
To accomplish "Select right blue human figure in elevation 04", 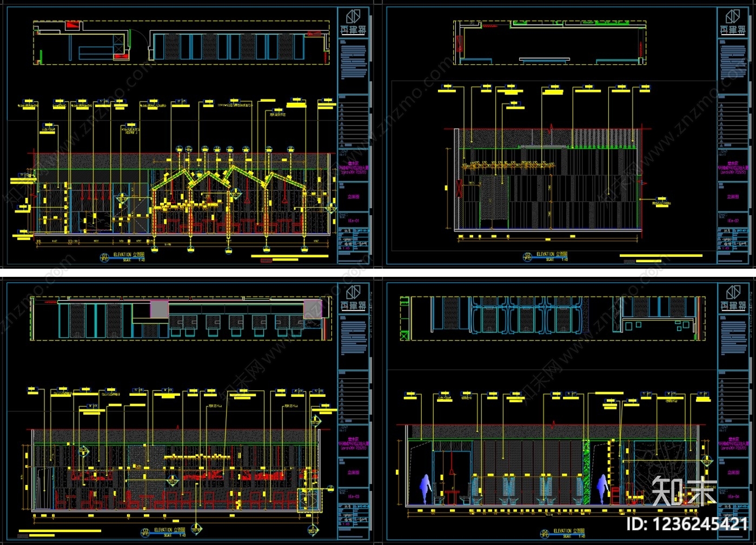I will click(x=602, y=489).
